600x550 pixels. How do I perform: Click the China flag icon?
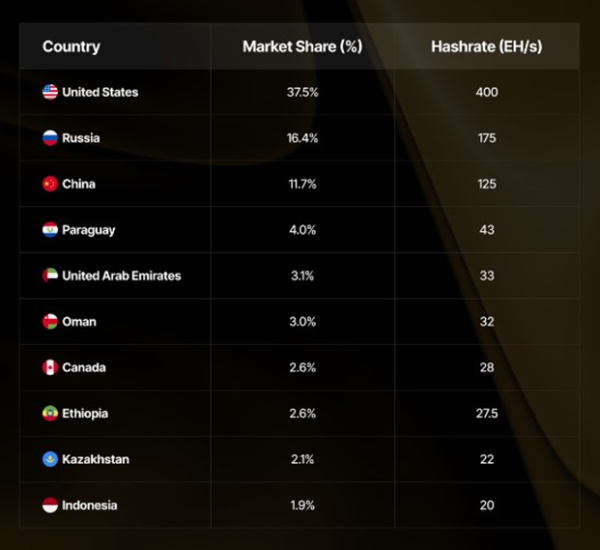click(x=50, y=184)
